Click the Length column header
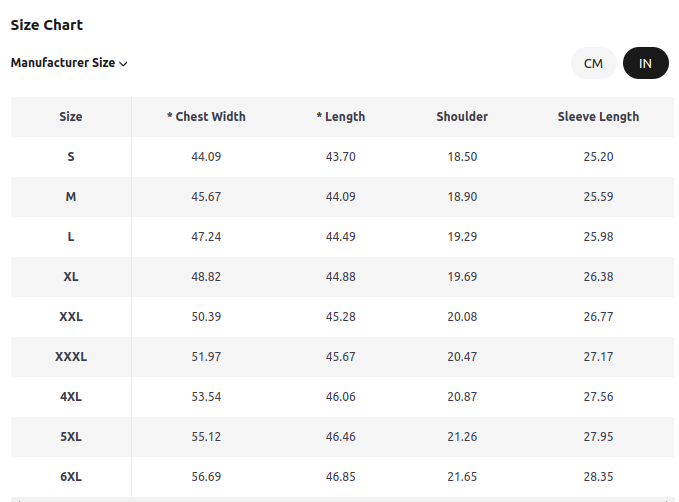Image resolution: width=679 pixels, height=502 pixels. (341, 117)
